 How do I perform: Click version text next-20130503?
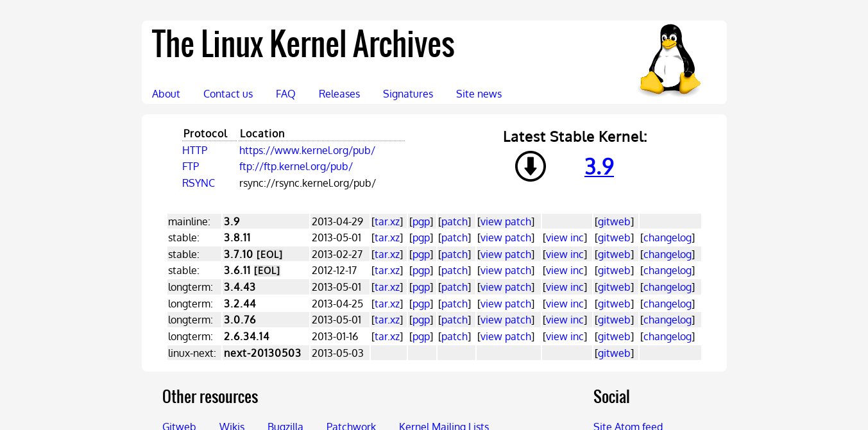262,353
